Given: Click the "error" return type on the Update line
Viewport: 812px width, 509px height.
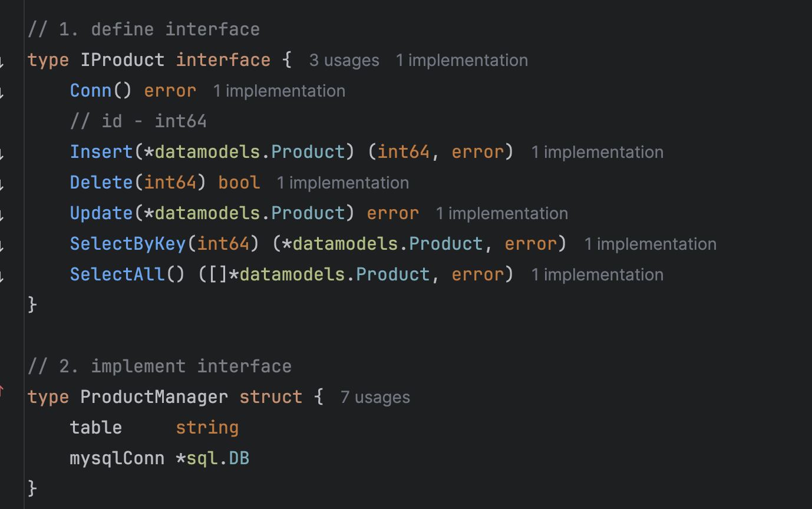Looking at the screenshot, I should tap(392, 213).
